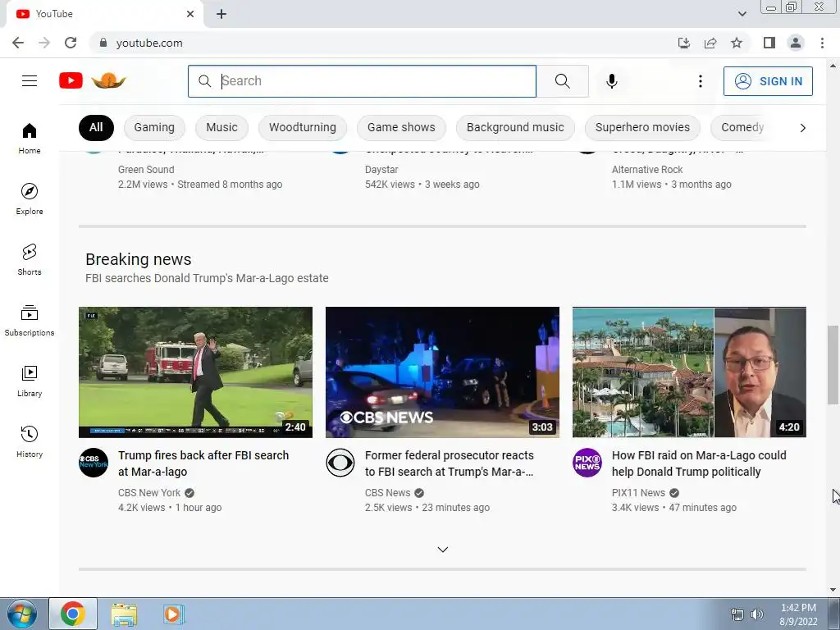This screenshot has height=630, width=840.
Task: Select the Woodturning chip
Action: 303,127
